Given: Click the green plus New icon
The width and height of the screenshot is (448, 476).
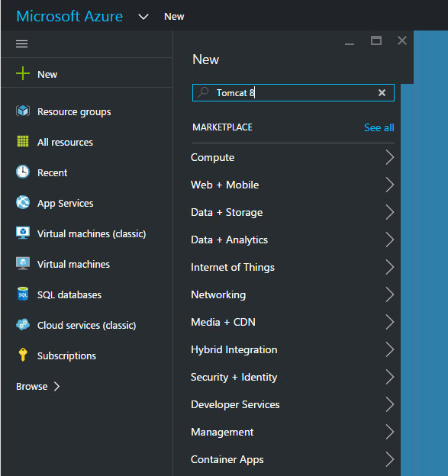Looking at the screenshot, I should 23,74.
